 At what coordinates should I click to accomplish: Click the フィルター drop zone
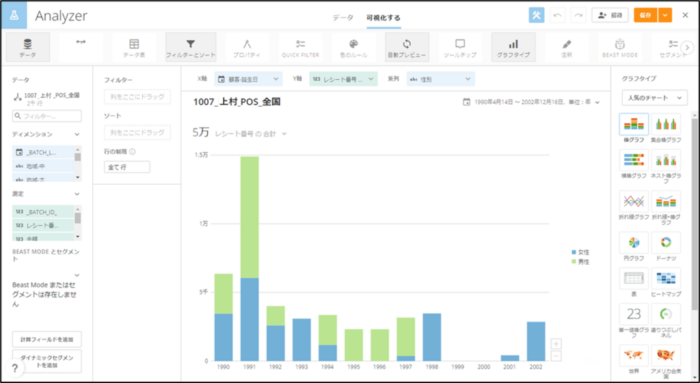(x=137, y=96)
